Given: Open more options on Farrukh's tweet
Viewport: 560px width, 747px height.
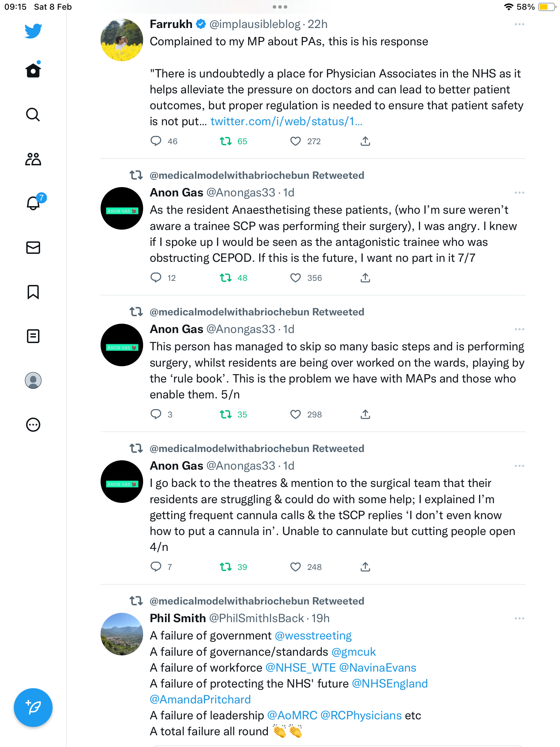Looking at the screenshot, I should click(x=519, y=24).
